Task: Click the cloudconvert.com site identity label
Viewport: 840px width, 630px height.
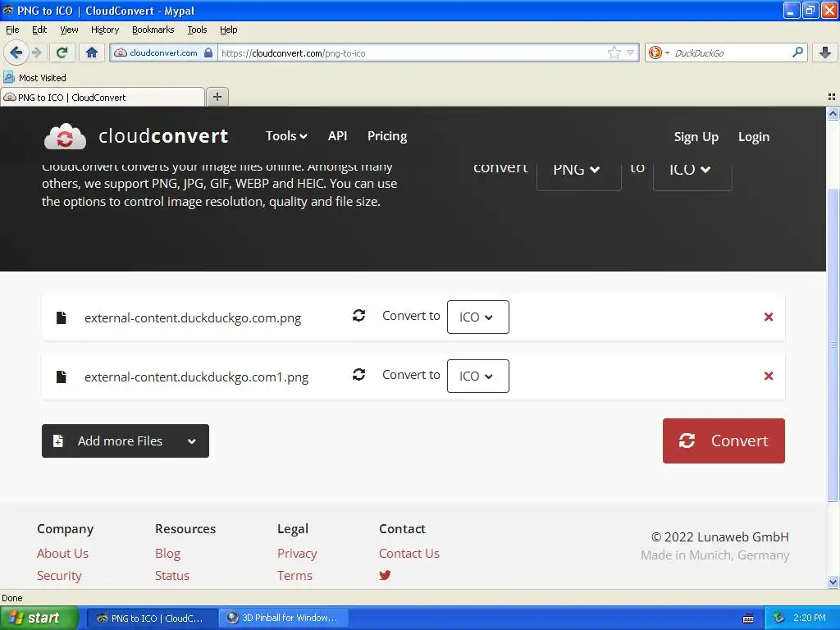Action: tap(163, 52)
